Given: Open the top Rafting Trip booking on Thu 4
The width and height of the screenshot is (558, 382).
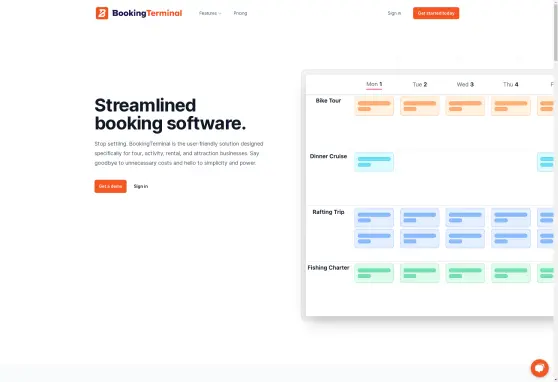Looking at the screenshot, I should coord(511,218).
